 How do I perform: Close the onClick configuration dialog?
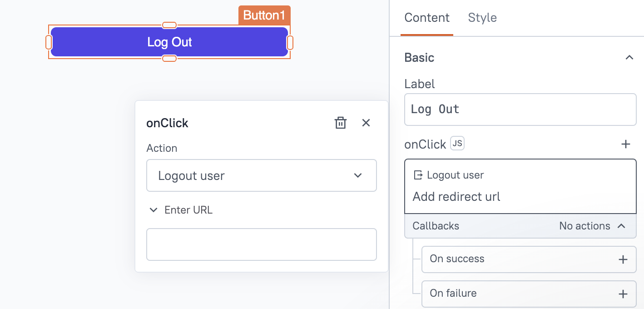[x=366, y=123]
